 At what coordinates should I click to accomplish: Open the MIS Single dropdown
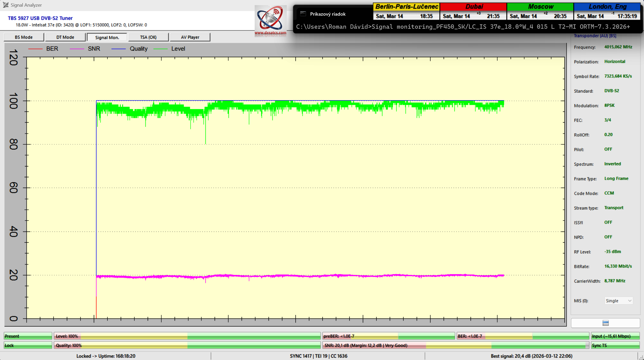(618, 301)
